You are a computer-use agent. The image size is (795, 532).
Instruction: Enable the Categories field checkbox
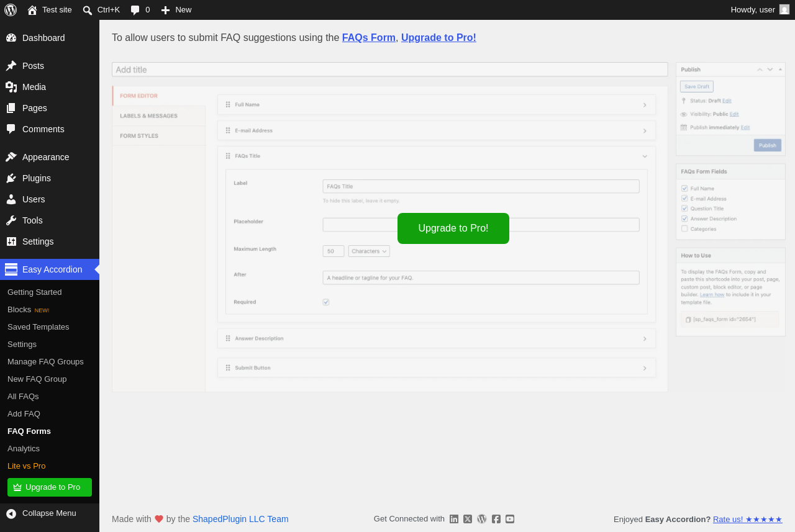[684, 228]
